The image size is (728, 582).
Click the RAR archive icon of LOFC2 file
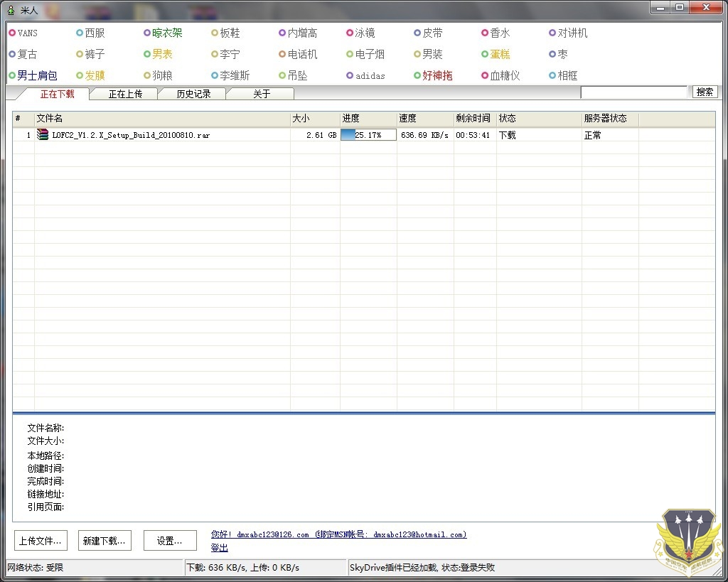[x=43, y=134]
